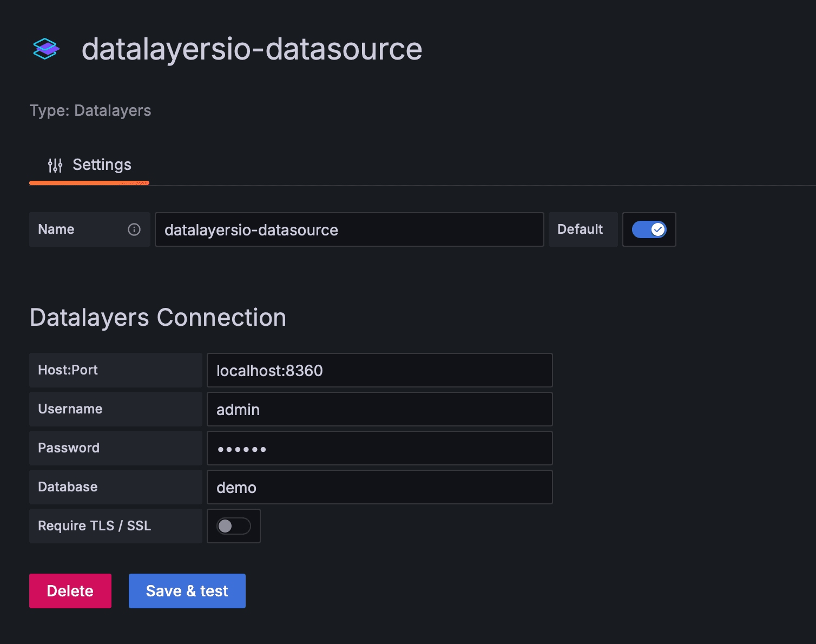The width and height of the screenshot is (816, 644).
Task: Click the Delete button
Action: pyautogui.click(x=70, y=590)
